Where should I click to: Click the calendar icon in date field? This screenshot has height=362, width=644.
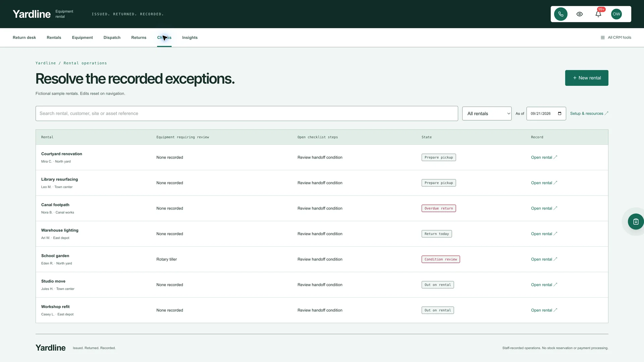[x=559, y=114]
